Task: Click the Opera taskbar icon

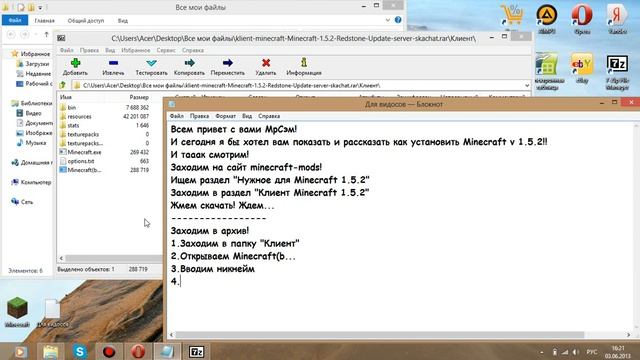Action: coord(138,351)
